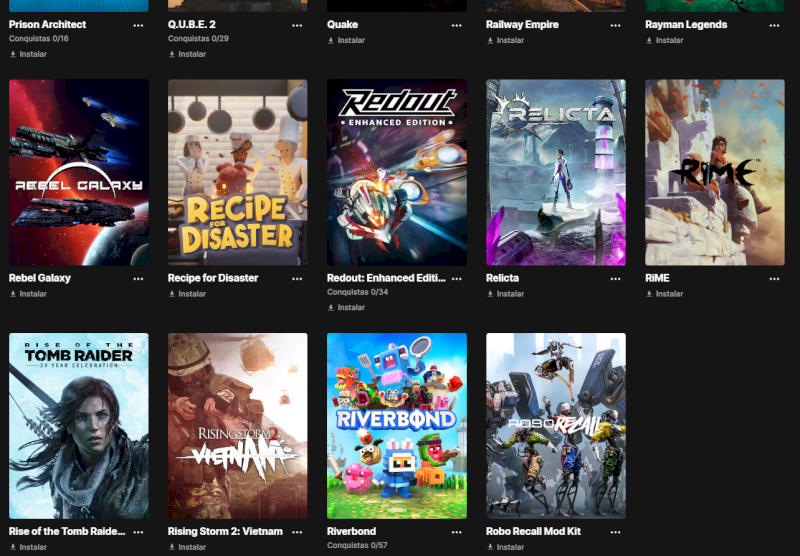Select the RiME title text
The height and width of the screenshot is (556, 800).
point(657,278)
